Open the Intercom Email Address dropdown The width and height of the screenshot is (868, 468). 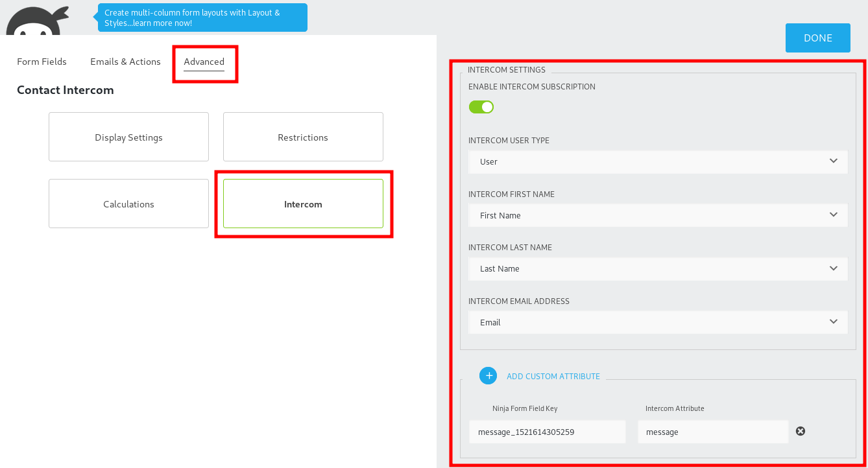pyautogui.click(x=658, y=322)
